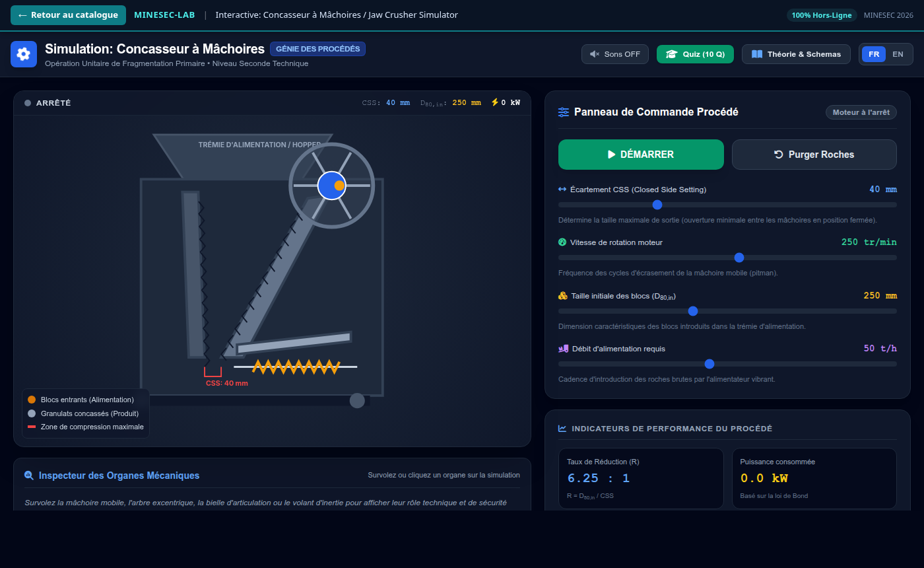Screen dimensions: 924x568
Task: Click the 50 t/h feed rate value
Action: (x=880, y=349)
